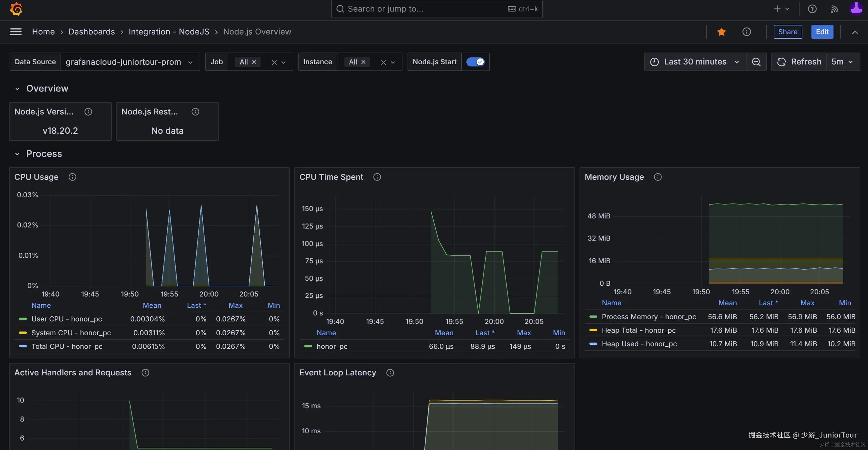Viewport: 868px width, 450px height.
Task: Show Node.js Version panel info icon
Action: (x=88, y=112)
